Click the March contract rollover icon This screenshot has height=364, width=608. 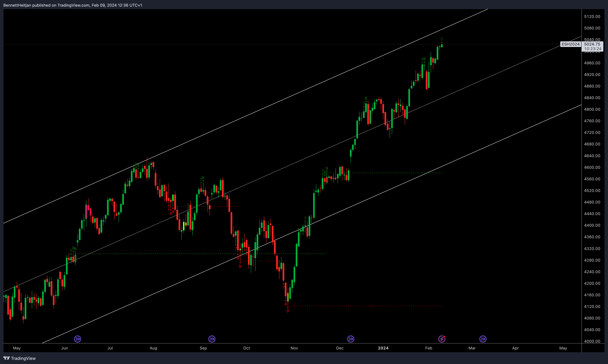coord(483,339)
